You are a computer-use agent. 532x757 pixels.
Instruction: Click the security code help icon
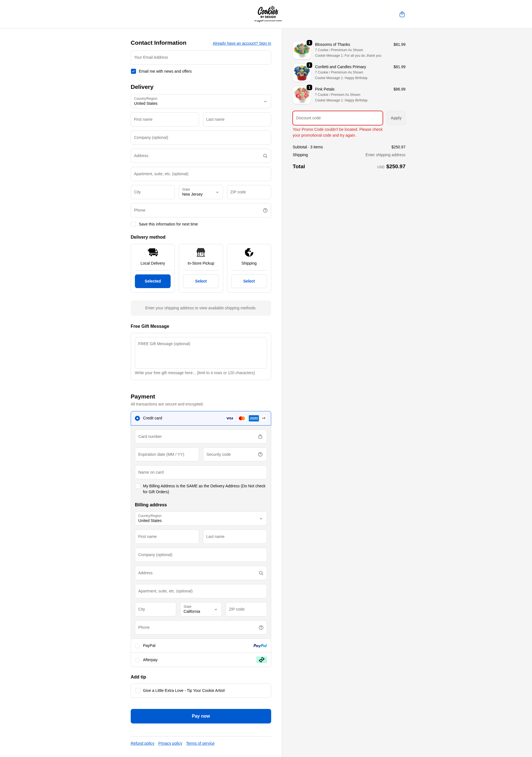260,454
